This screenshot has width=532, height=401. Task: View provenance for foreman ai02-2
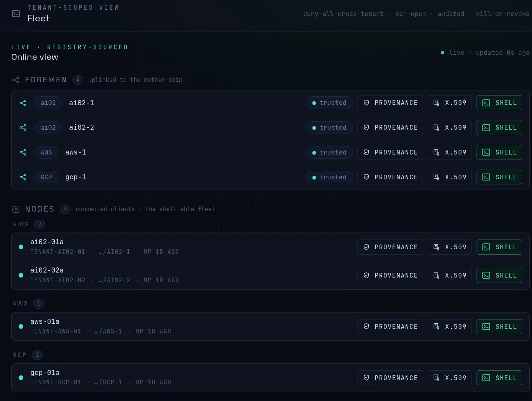coord(390,128)
